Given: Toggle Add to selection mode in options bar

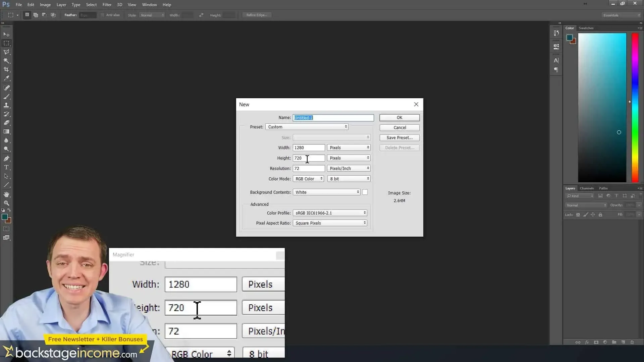Looking at the screenshot, I should click(36, 15).
